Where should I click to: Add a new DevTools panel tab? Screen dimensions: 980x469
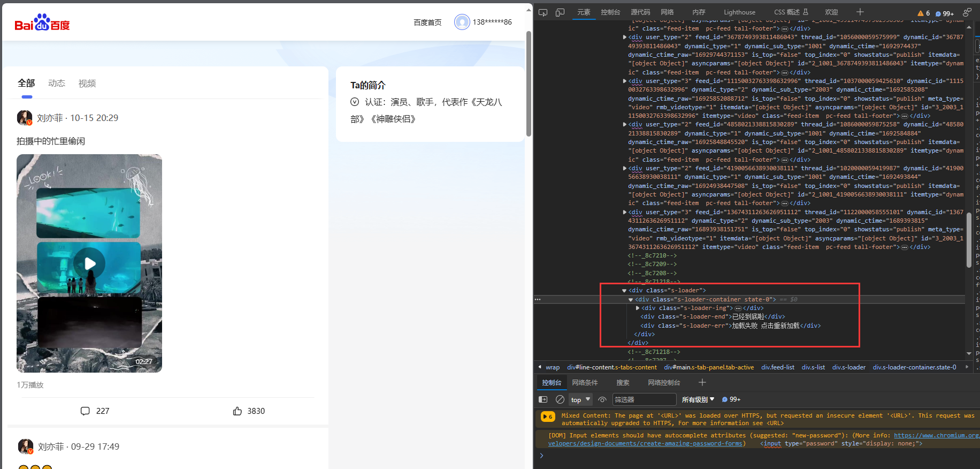860,12
